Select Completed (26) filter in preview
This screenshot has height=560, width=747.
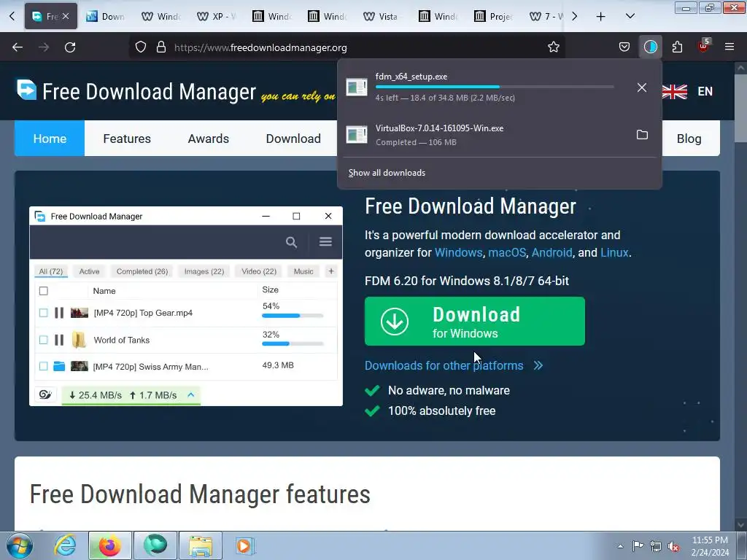point(142,271)
